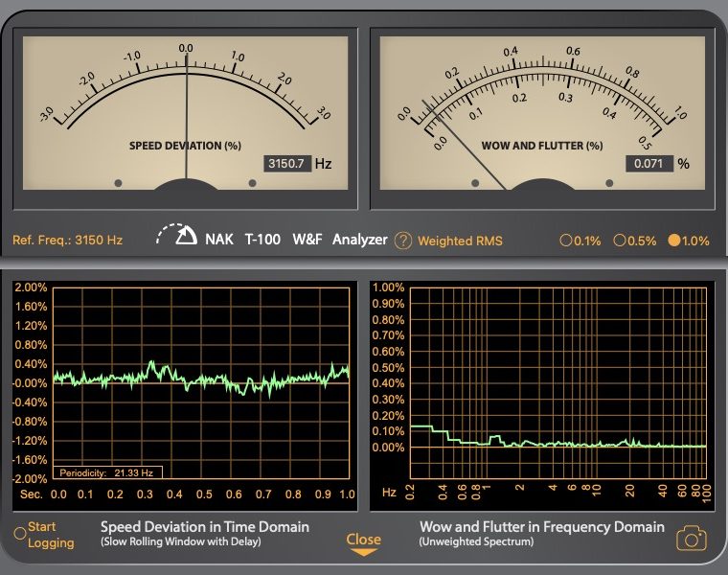The height and width of the screenshot is (575, 728).
Task: Click left screw dot on Wow and Flutter meter
Action: tap(476, 182)
